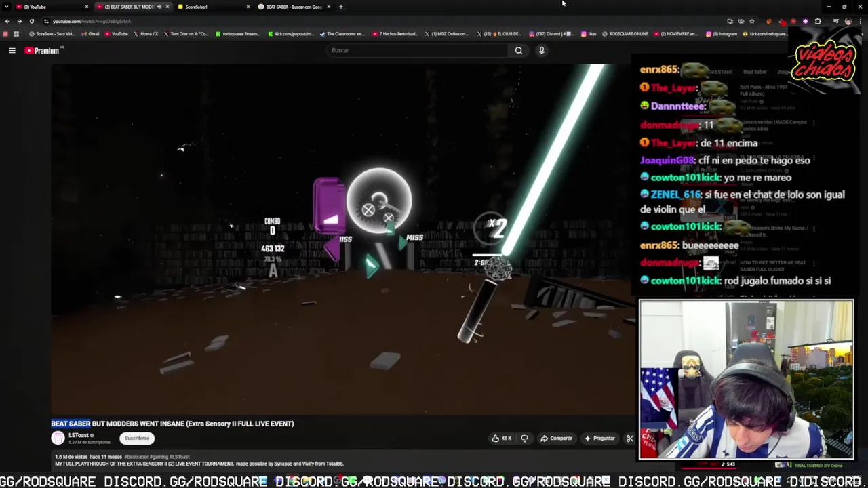
Task: Subscribe to LSToast with Suscribirse button
Action: click(136, 438)
